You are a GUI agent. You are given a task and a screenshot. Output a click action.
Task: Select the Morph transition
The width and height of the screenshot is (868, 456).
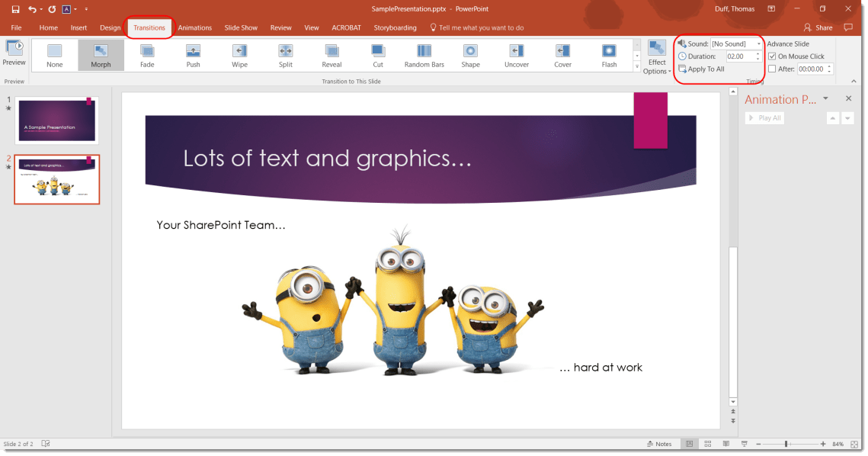point(101,55)
